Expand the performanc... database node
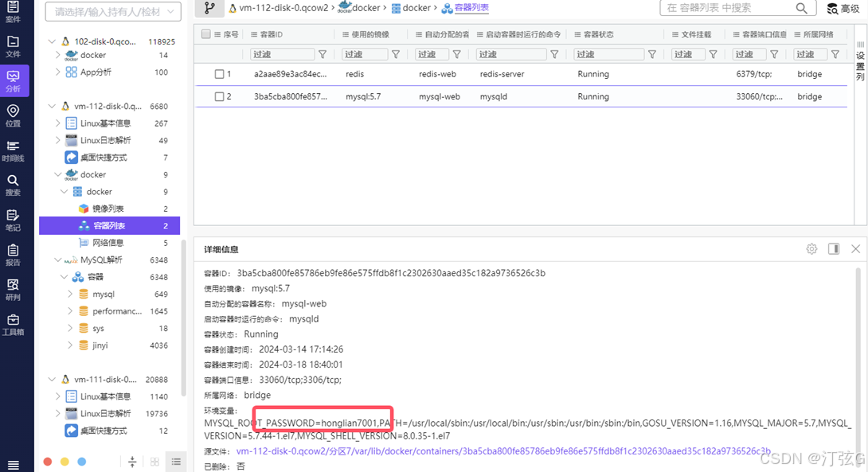Viewport: 868px width, 472px height. click(x=70, y=311)
